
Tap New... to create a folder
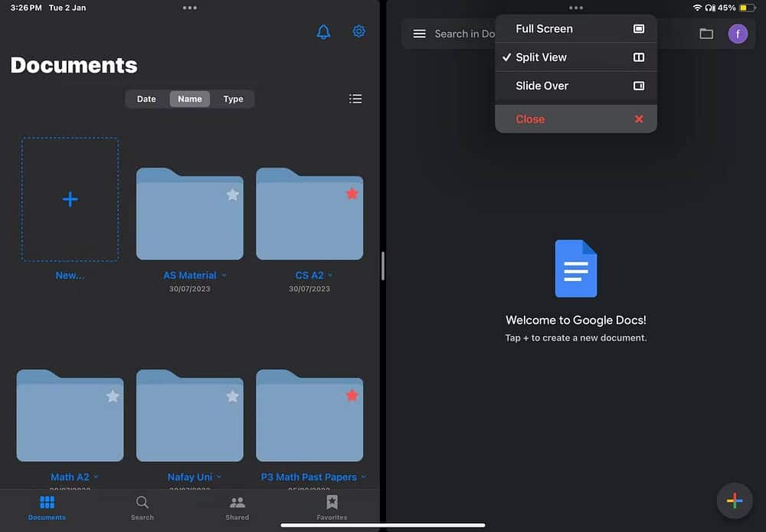coord(70,198)
